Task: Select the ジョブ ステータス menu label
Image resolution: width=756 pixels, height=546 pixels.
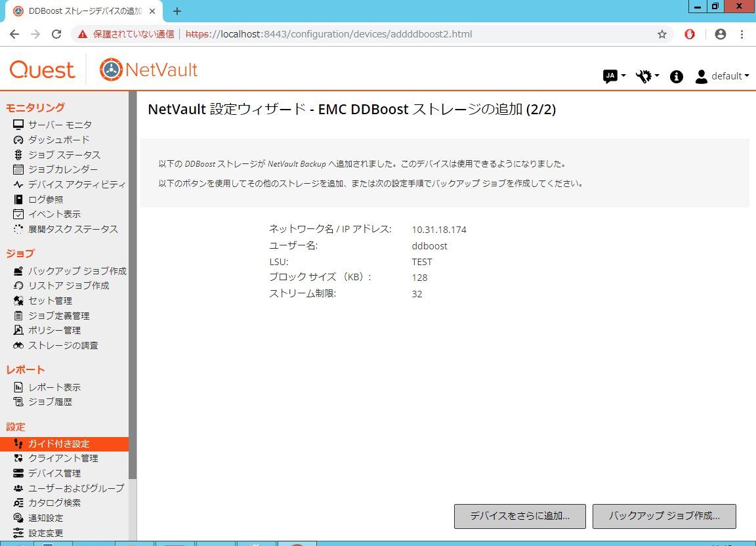Action: [x=64, y=155]
